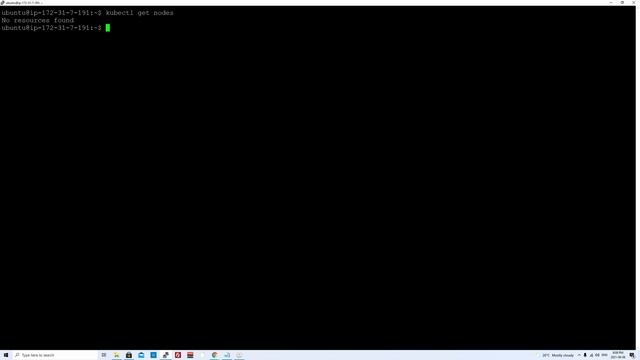
Task: Minimize the PuTTY terminal window
Action: click(x=611, y=2)
